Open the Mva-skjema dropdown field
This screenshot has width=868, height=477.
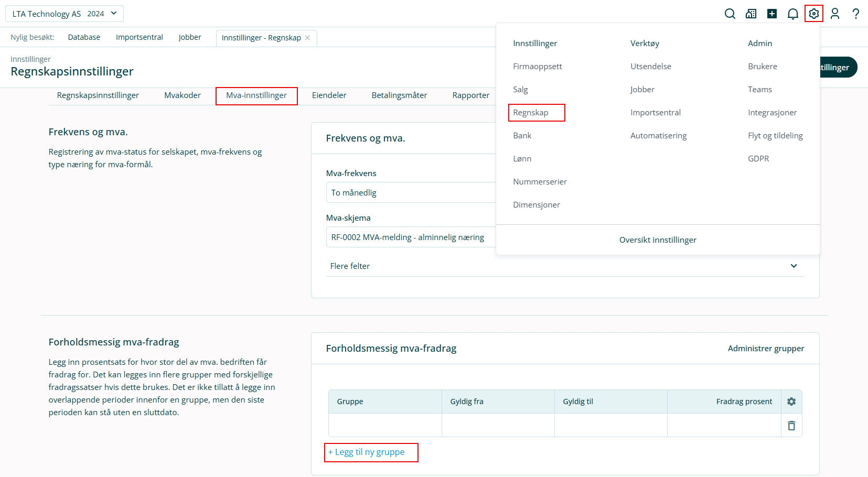[x=410, y=237]
